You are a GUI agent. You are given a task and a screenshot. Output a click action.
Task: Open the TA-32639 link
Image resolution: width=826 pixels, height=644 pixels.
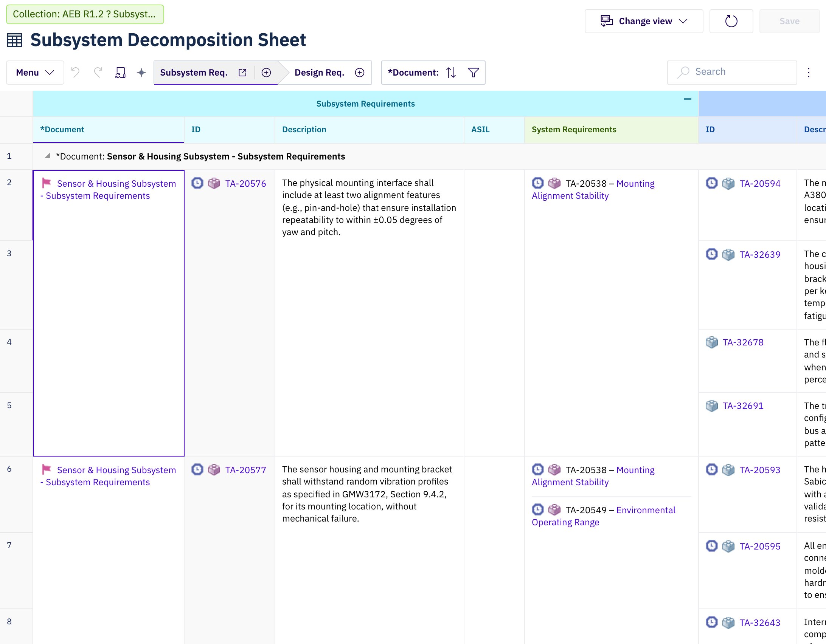click(x=760, y=255)
